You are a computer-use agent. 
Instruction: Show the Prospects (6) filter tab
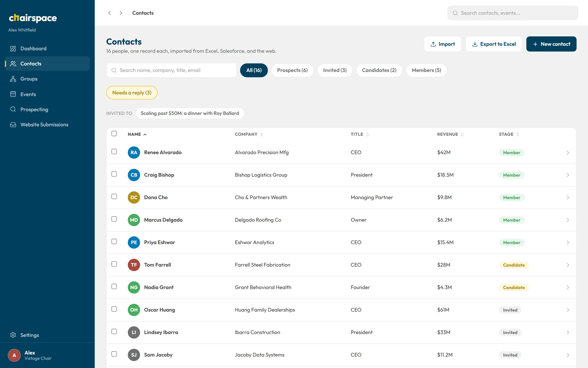point(292,70)
